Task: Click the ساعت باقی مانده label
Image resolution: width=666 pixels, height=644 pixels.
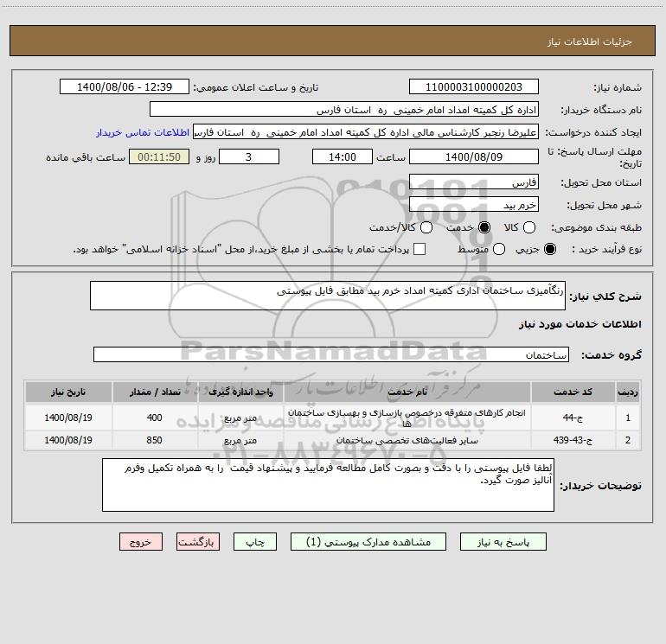Action: [x=86, y=157]
